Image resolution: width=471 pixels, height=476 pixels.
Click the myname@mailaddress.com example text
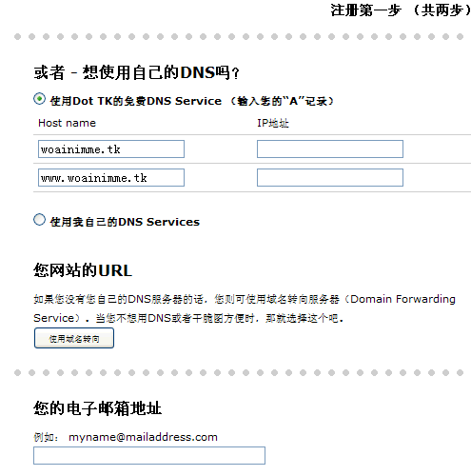click(x=143, y=437)
